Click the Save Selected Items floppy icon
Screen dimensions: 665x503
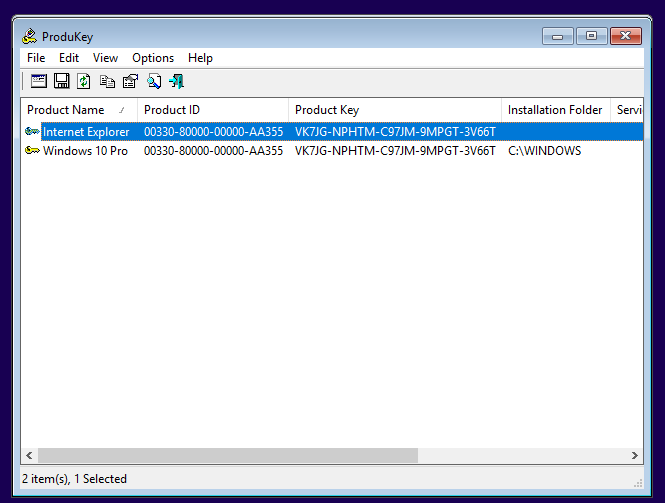click(x=61, y=81)
